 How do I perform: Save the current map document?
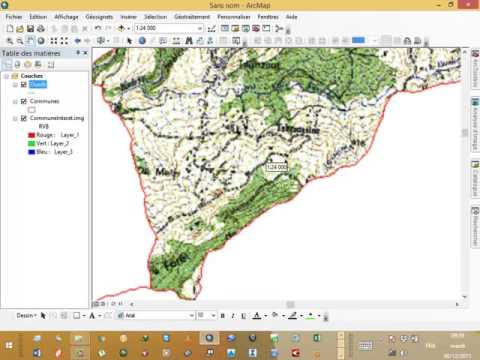pos(30,29)
